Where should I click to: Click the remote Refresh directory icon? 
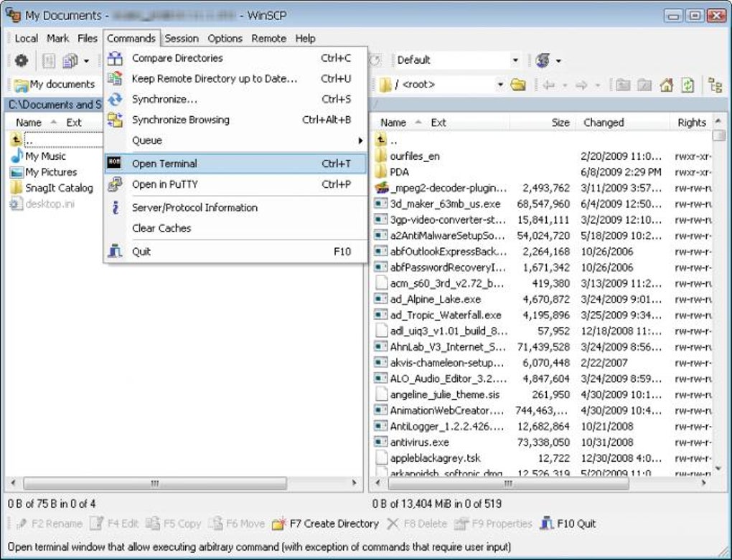(688, 85)
